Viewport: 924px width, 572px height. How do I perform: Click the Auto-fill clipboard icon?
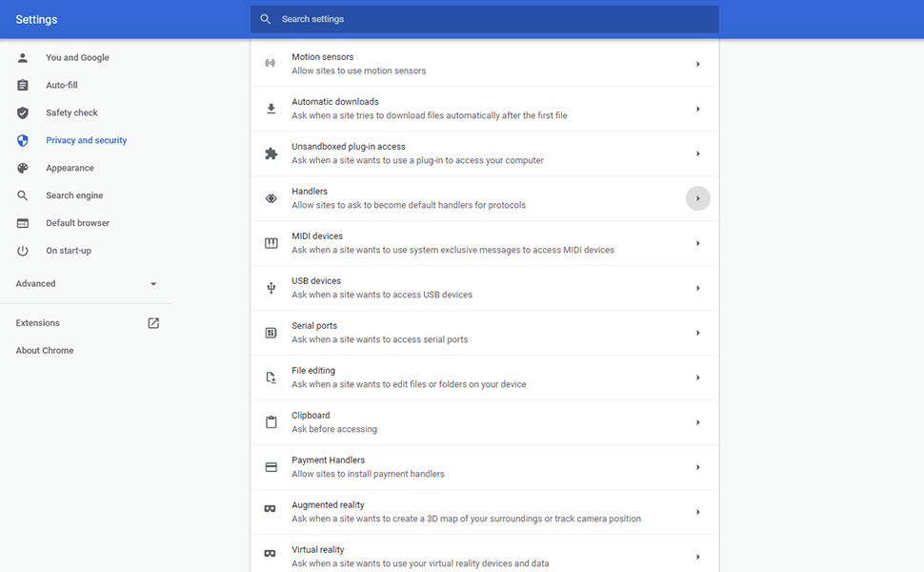tap(23, 86)
